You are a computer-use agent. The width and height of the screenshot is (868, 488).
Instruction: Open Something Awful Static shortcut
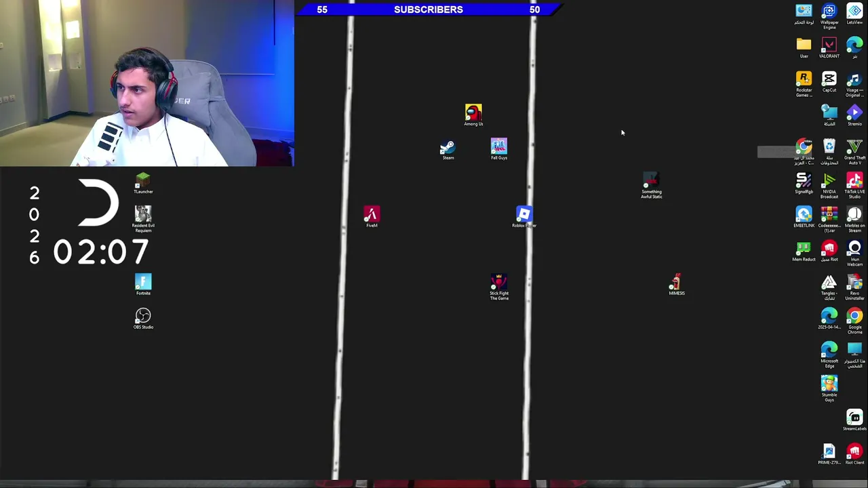pos(651,185)
